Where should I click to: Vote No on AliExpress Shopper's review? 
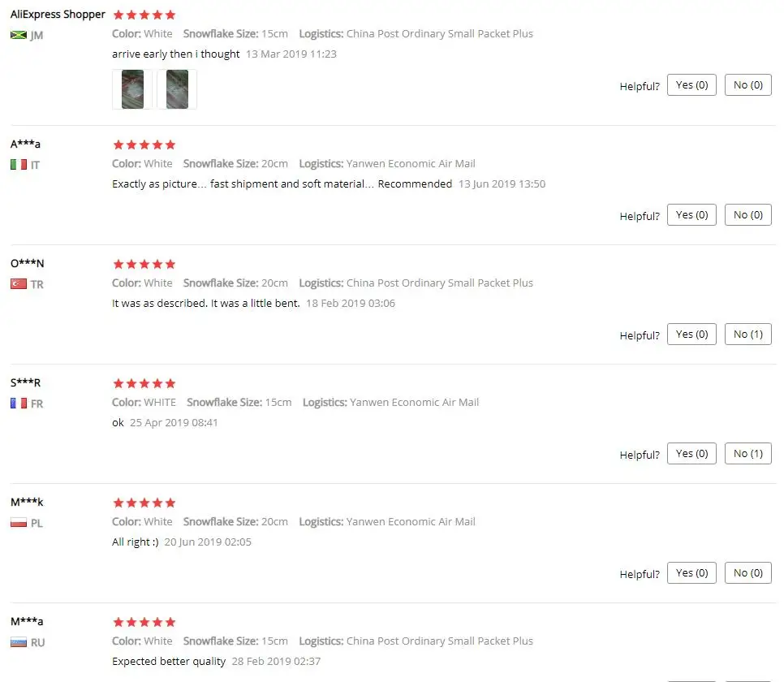(748, 85)
